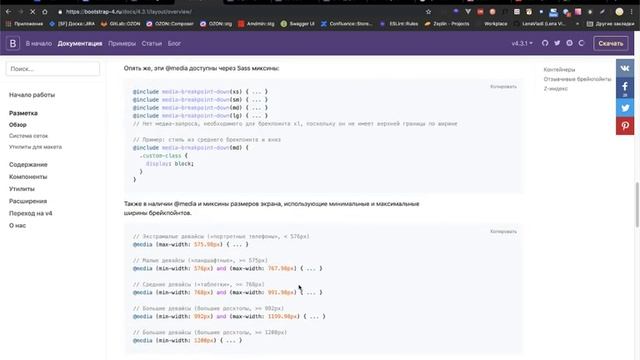The width and height of the screenshot is (640, 360).
Task: Expand the Расширения sidebar section
Action: point(28,201)
